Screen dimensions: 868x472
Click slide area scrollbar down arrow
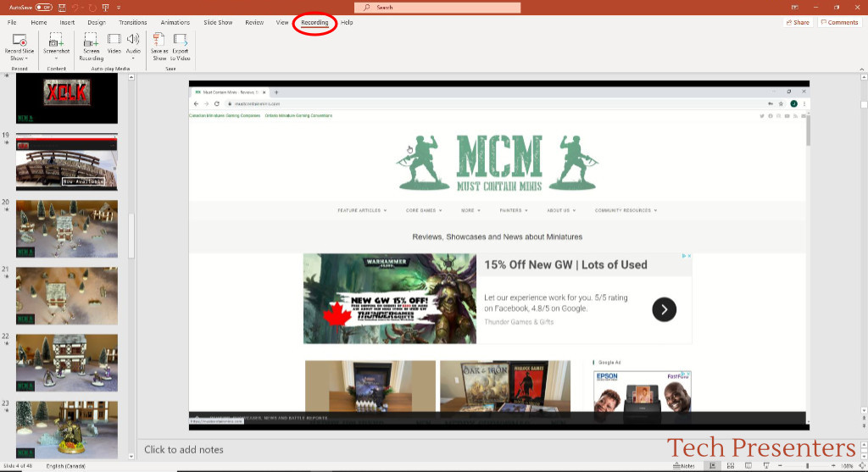tap(864, 411)
